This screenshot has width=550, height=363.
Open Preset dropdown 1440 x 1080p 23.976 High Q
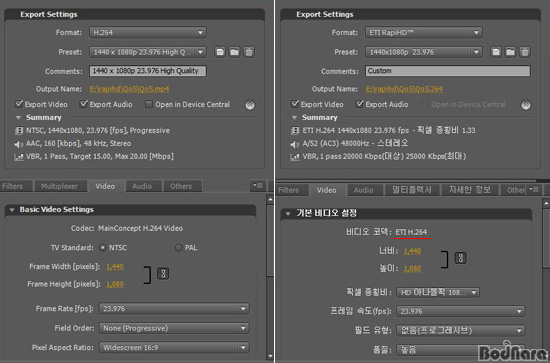(148, 52)
